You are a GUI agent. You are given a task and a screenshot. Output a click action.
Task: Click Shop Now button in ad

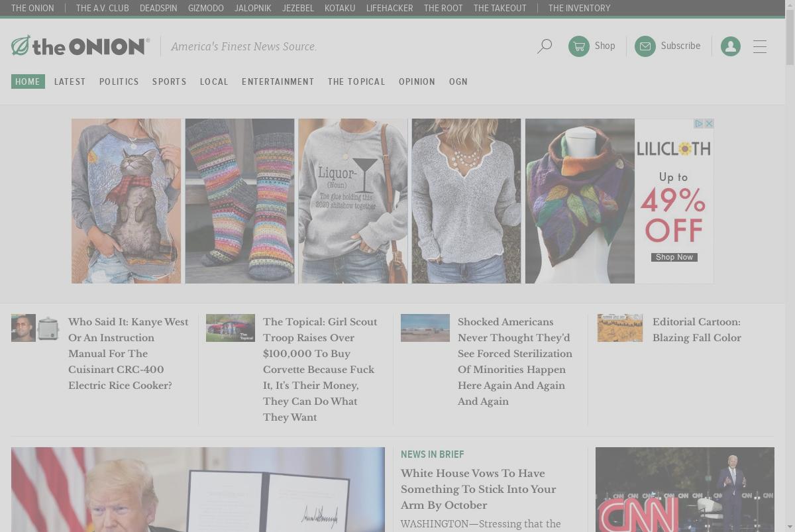(x=674, y=257)
